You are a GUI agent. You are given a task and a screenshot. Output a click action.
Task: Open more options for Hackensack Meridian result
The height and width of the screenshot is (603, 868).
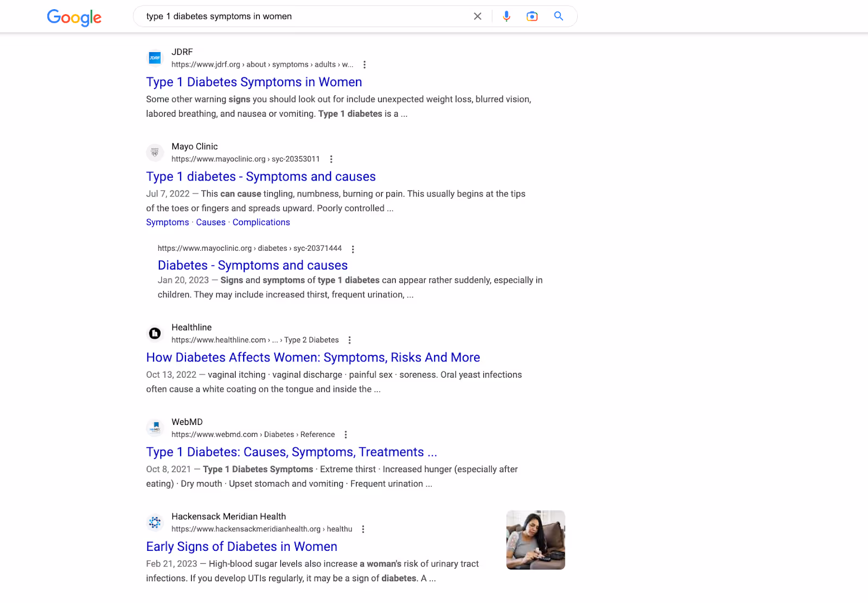pos(363,529)
